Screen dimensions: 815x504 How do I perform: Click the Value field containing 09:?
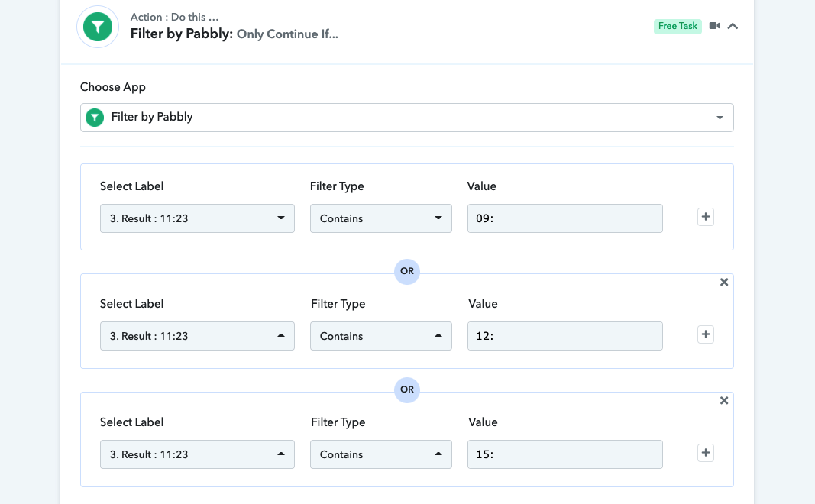[565, 218]
